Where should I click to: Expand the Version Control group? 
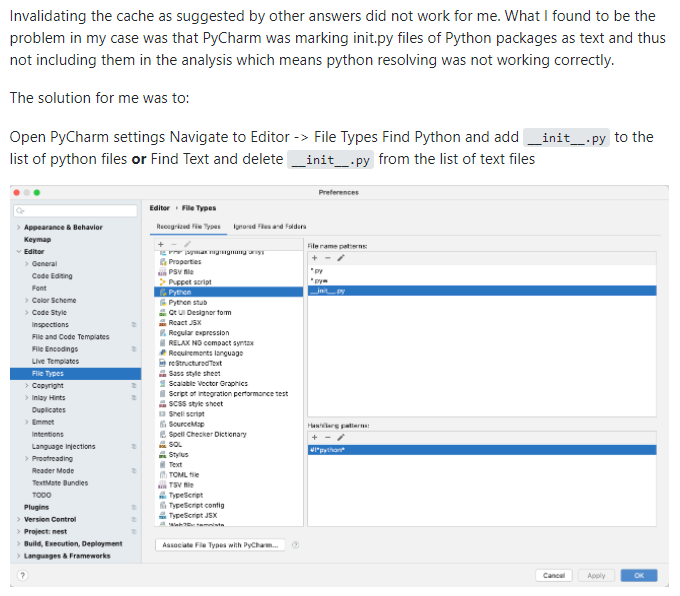[x=19, y=519]
